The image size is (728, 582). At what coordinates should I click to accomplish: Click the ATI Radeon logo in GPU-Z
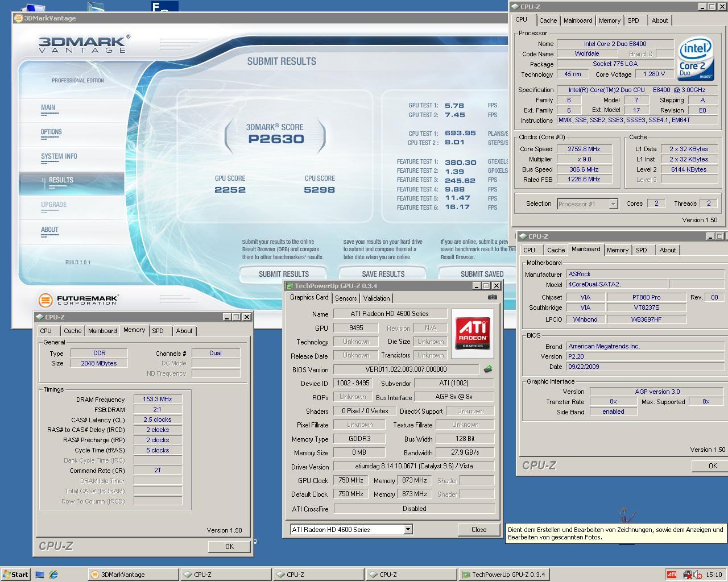click(472, 332)
